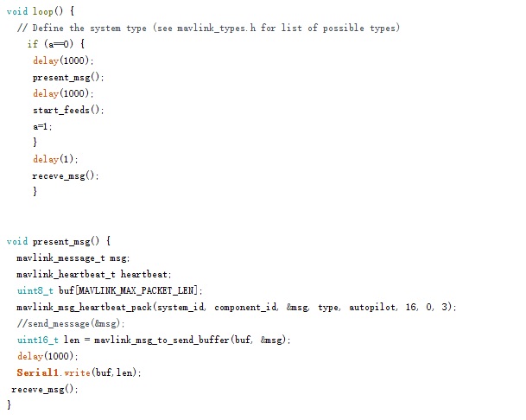Click the a=1 assignment line
526x420 pixels.
pos(42,126)
